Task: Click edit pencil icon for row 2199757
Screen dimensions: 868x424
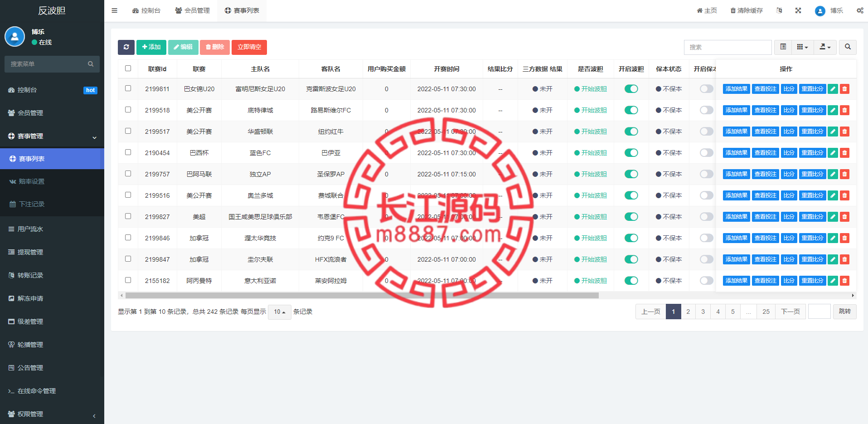Action: click(833, 174)
